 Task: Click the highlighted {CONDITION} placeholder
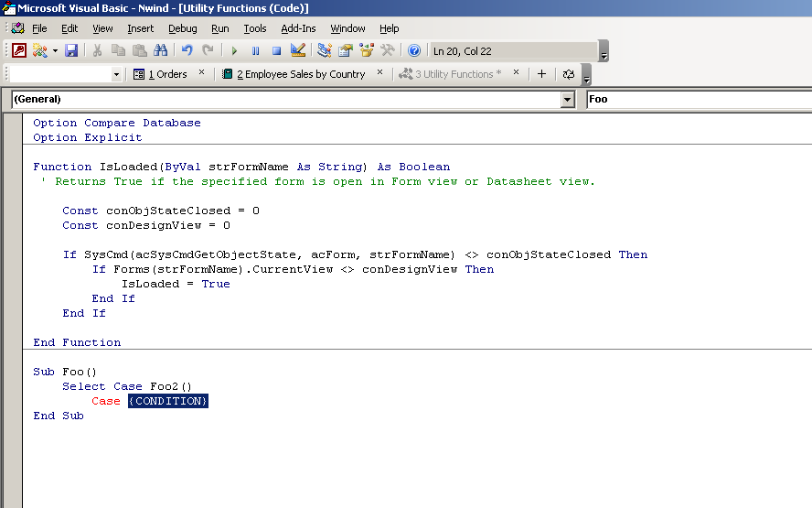coord(168,401)
